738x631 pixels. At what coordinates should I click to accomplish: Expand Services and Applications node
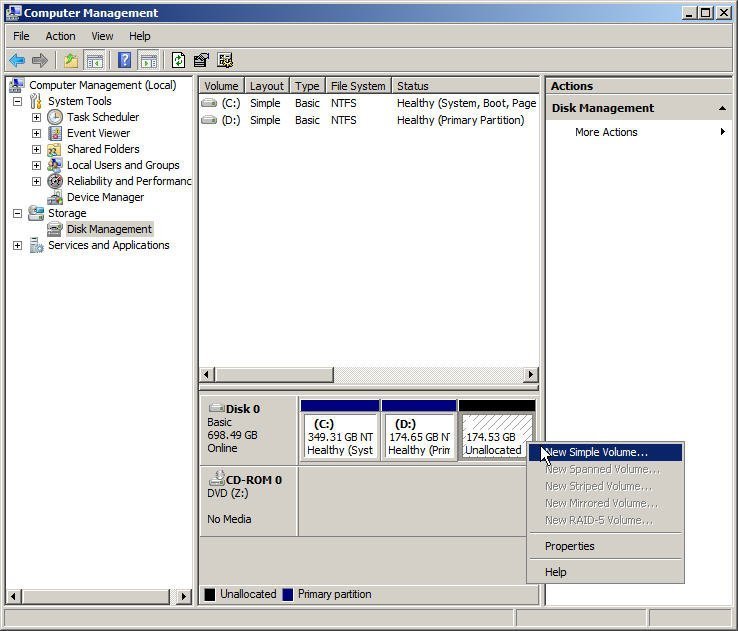17,245
